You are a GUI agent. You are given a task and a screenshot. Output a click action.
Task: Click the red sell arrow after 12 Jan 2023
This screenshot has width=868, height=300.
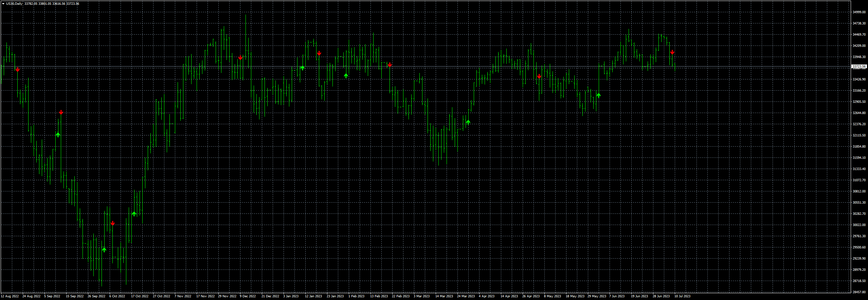pyautogui.click(x=319, y=53)
